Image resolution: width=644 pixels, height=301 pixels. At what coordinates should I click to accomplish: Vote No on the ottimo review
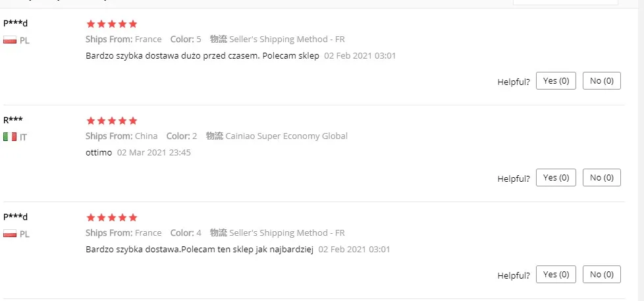point(601,178)
